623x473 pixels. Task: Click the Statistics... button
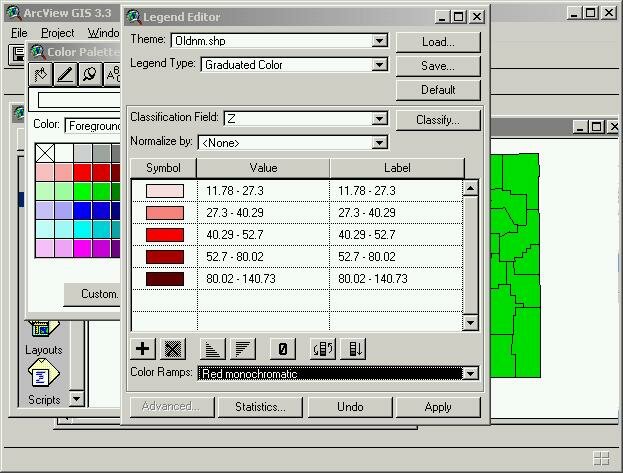click(260, 407)
